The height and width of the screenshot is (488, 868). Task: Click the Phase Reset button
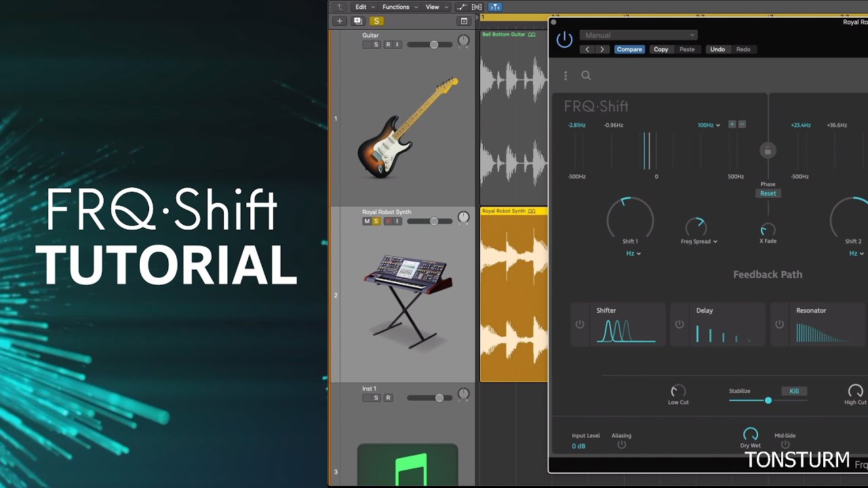[x=768, y=193]
